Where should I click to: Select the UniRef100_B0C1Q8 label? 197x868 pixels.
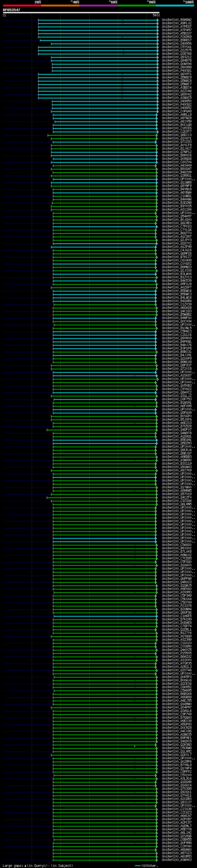pos(176,125)
